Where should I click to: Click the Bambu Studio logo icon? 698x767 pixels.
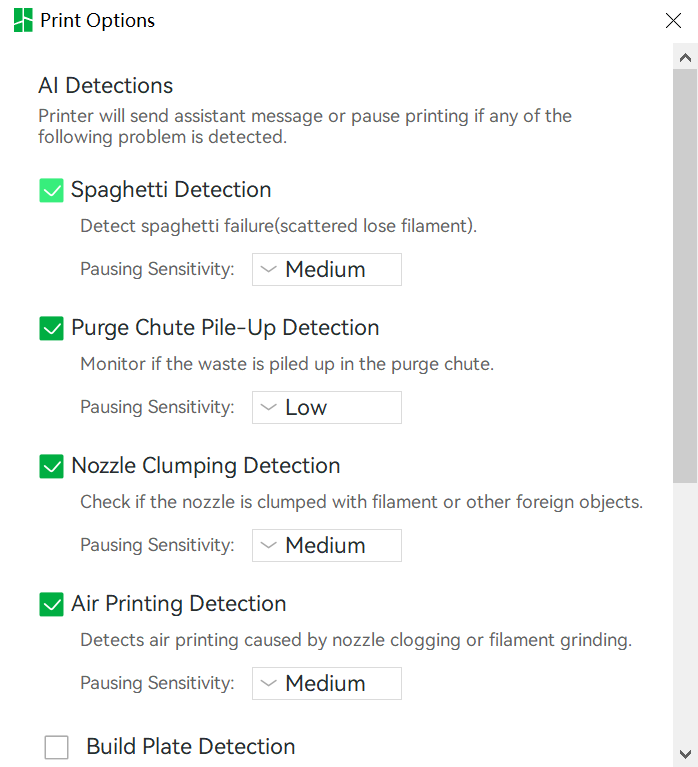[x=23, y=20]
